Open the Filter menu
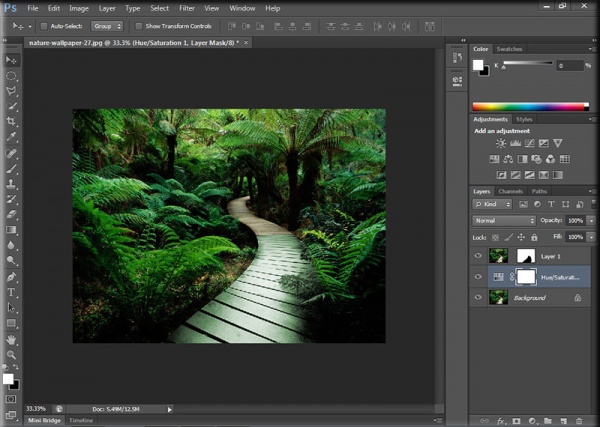Viewport: 600px width, 427px height. pos(187,8)
